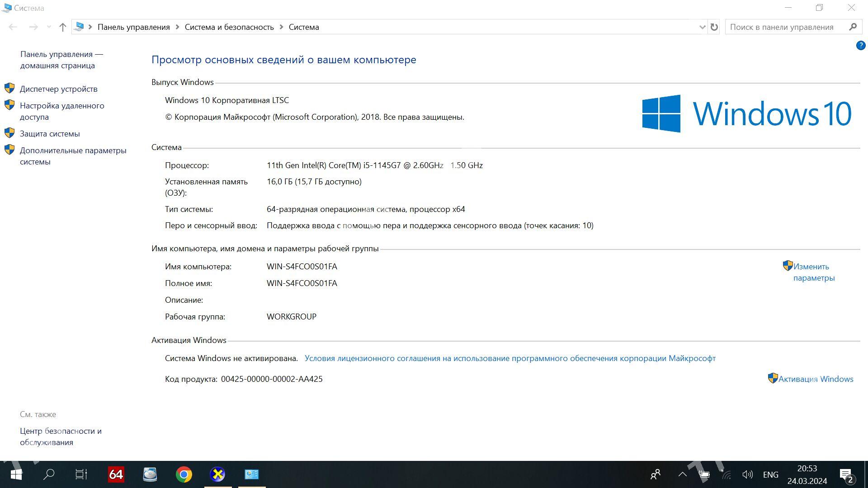The image size is (868, 488).
Task: Click processor text 11th Gen Intel Core i5-1145G7
Action: coord(375,165)
